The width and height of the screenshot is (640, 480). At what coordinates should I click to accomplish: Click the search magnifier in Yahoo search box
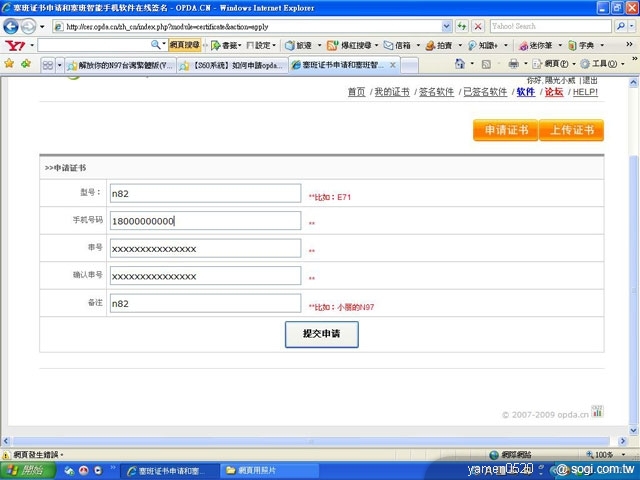(156, 45)
